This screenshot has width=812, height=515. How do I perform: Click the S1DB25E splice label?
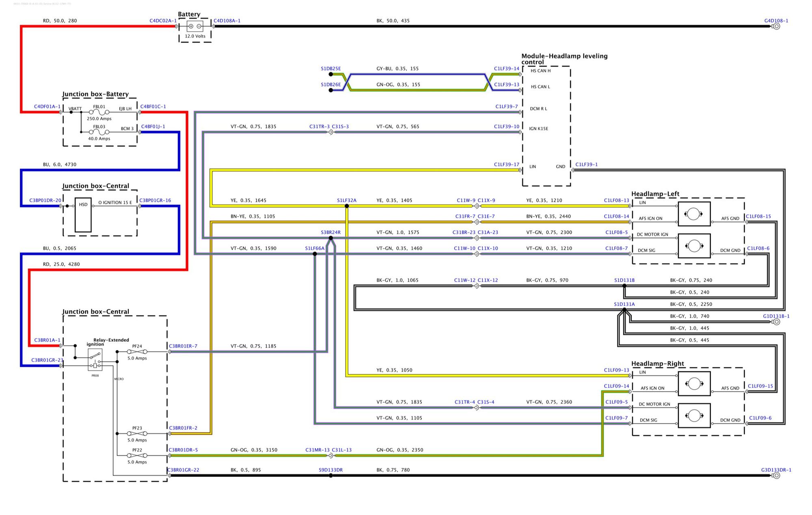pyautogui.click(x=331, y=69)
